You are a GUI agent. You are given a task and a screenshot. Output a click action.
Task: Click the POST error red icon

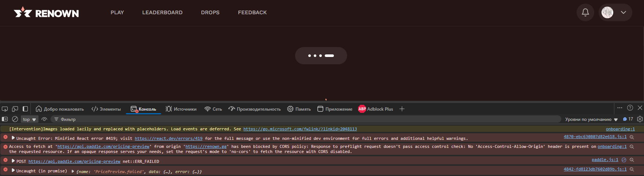click(x=5, y=160)
